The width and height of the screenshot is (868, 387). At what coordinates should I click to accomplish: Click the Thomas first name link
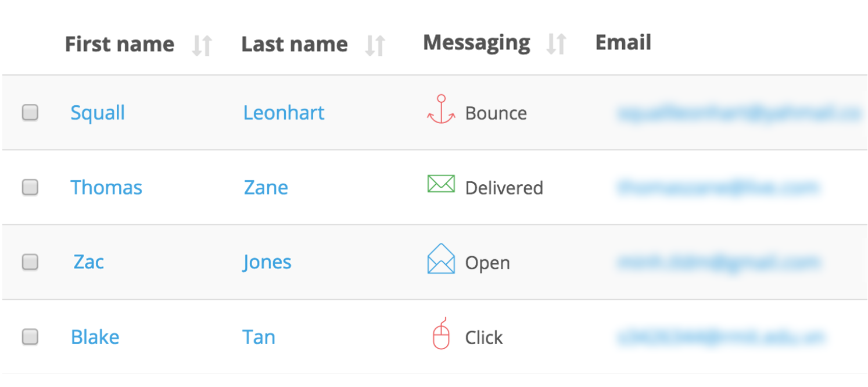click(106, 188)
